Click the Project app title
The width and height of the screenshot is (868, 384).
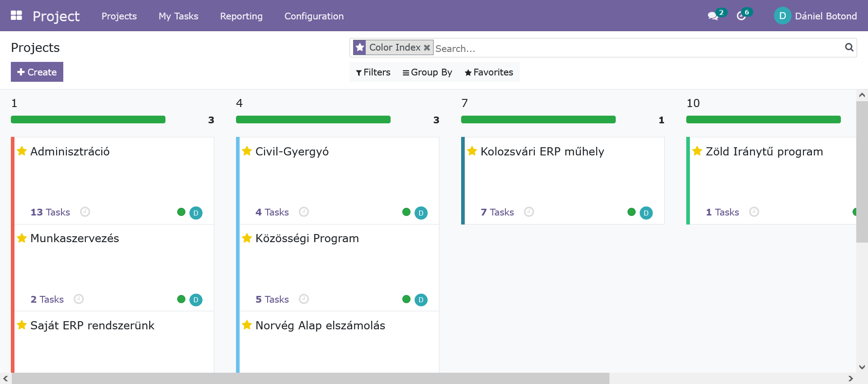pyautogui.click(x=56, y=16)
